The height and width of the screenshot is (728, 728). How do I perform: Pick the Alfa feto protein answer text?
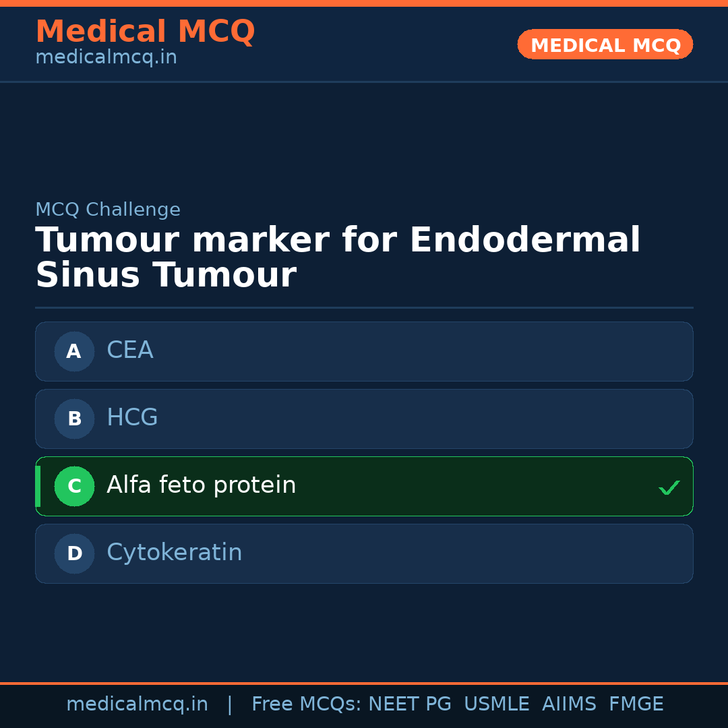pos(201,485)
